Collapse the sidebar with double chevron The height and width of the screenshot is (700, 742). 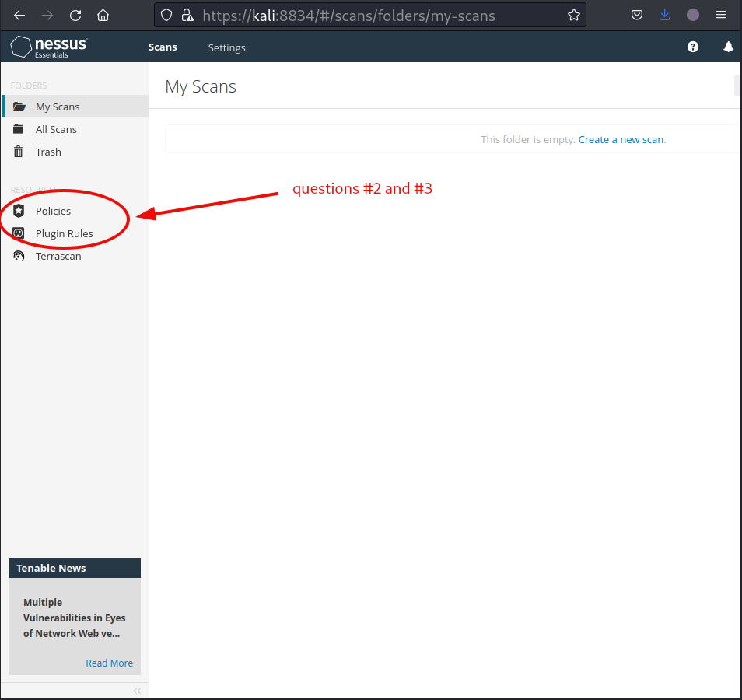tap(137, 691)
